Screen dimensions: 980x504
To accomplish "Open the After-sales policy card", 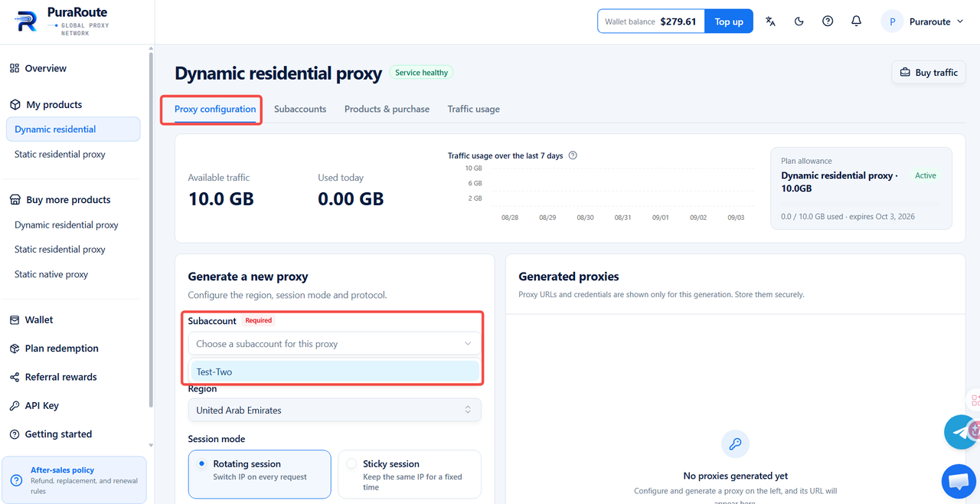I will [x=74, y=480].
